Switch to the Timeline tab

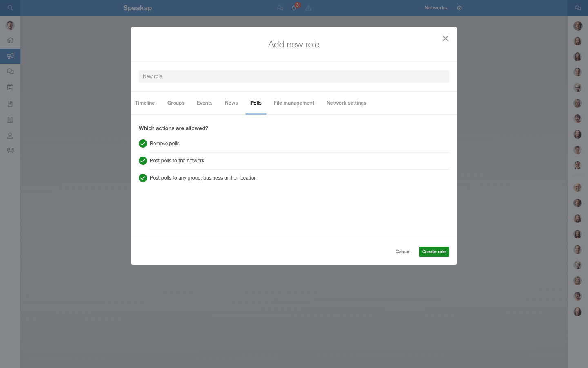(145, 103)
